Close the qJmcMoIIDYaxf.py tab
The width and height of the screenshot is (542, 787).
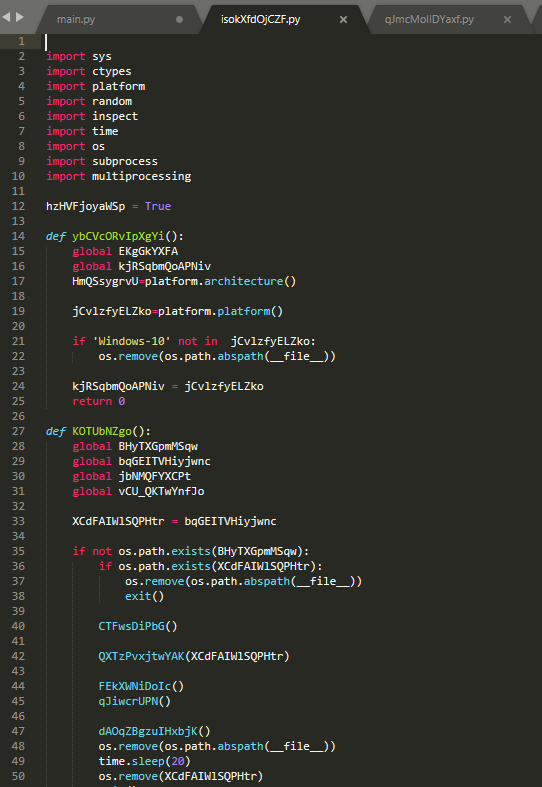point(507,20)
